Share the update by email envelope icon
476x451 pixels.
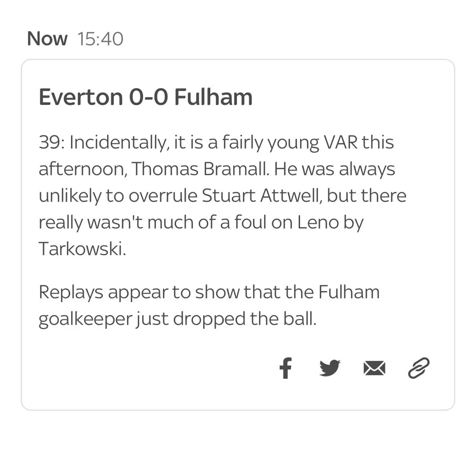pyautogui.click(x=374, y=367)
